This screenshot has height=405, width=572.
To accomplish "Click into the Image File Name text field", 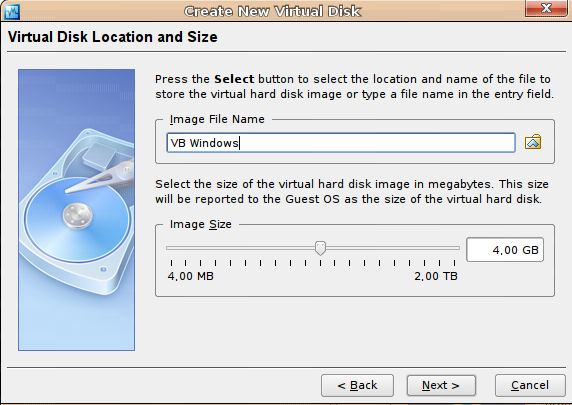I will pos(341,143).
